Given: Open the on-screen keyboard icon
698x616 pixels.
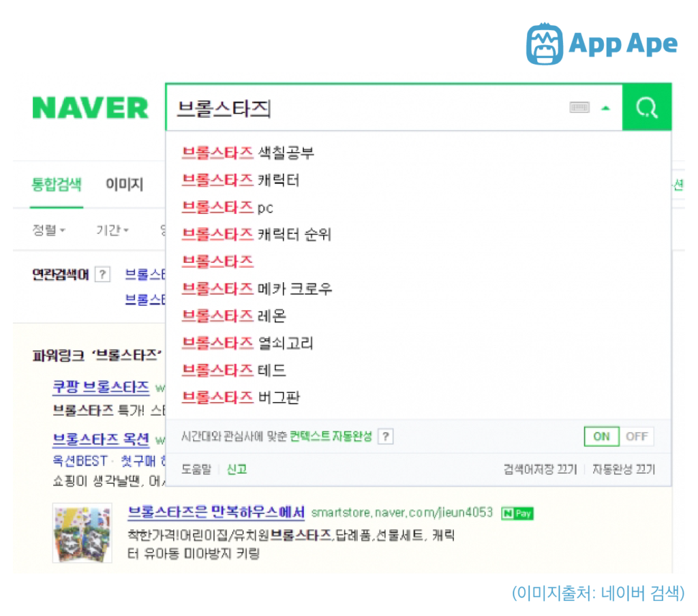Looking at the screenshot, I should pos(579,107).
